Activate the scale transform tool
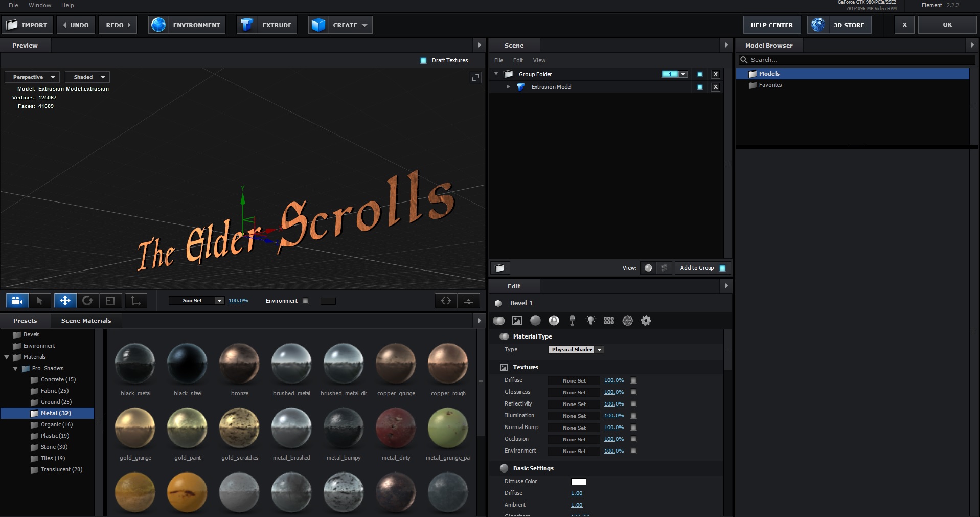The width and height of the screenshot is (980, 517). (x=110, y=301)
